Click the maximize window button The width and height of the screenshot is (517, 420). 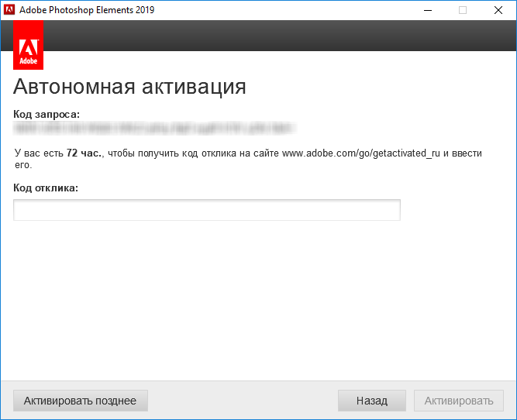click(x=463, y=10)
